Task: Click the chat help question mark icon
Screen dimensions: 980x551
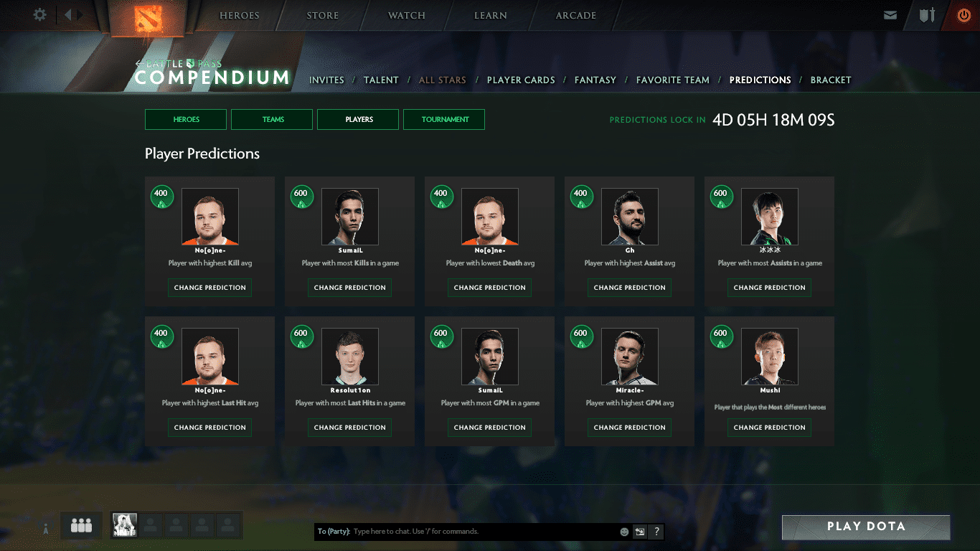Action: click(x=656, y=532)
